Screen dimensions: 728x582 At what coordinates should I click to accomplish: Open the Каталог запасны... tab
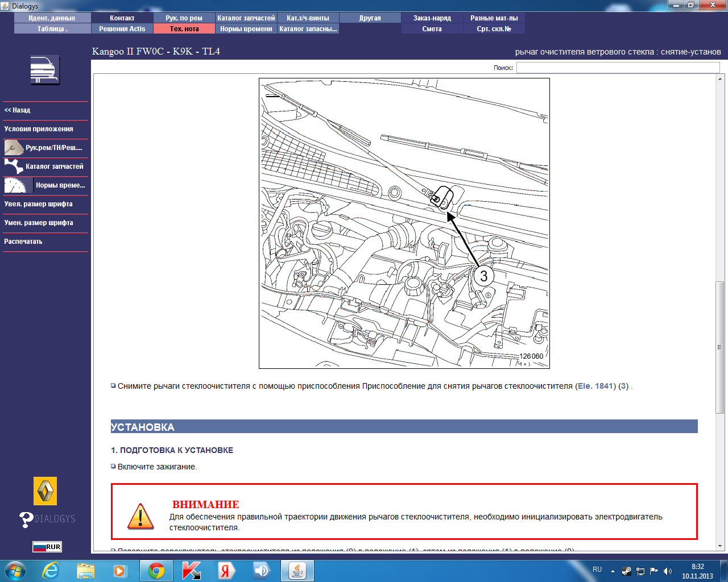[x=308, y=29]
